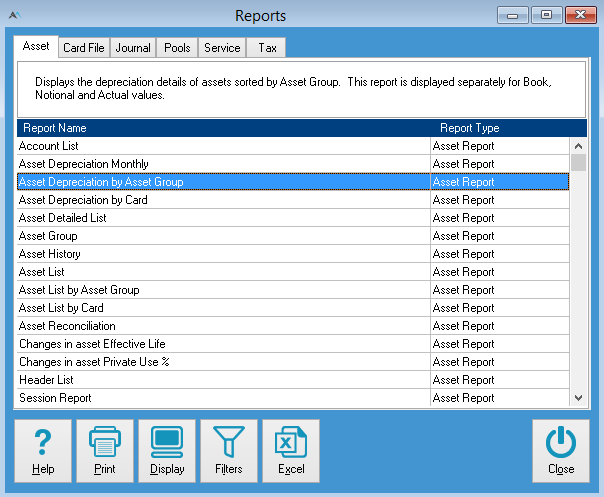
Task: Click the Report Type column header
Action: [x=469, y=128]
